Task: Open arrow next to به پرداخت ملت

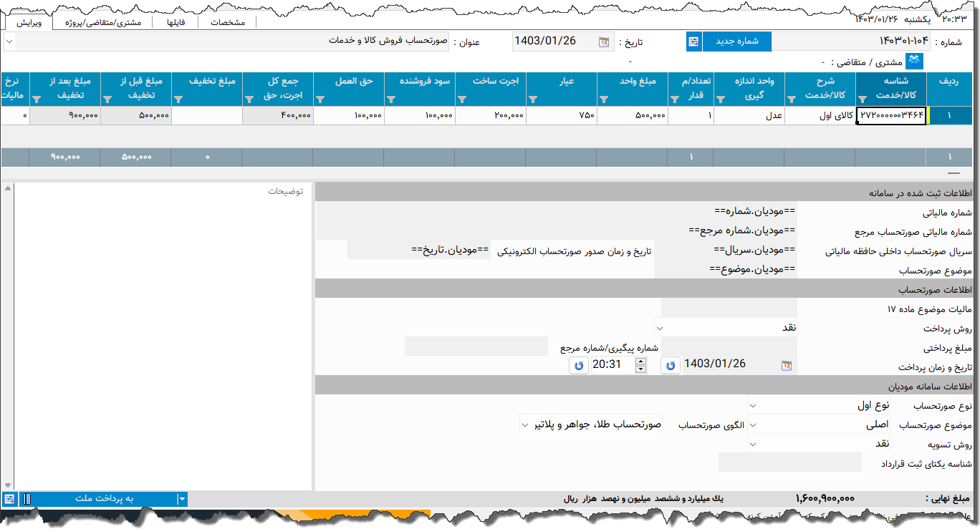Action: pos(182,499)
